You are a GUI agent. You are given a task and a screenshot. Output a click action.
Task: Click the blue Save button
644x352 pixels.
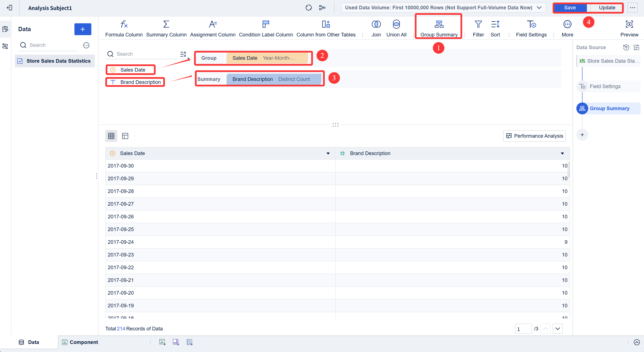pyautogui.click(x=570, y=8)
